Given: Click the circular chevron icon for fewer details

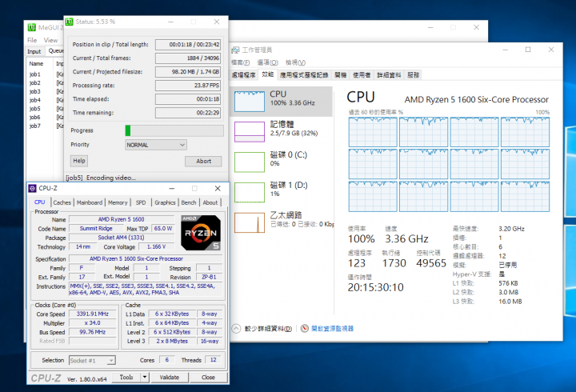Looking at the screenshot, I should (x=236, y=329).
